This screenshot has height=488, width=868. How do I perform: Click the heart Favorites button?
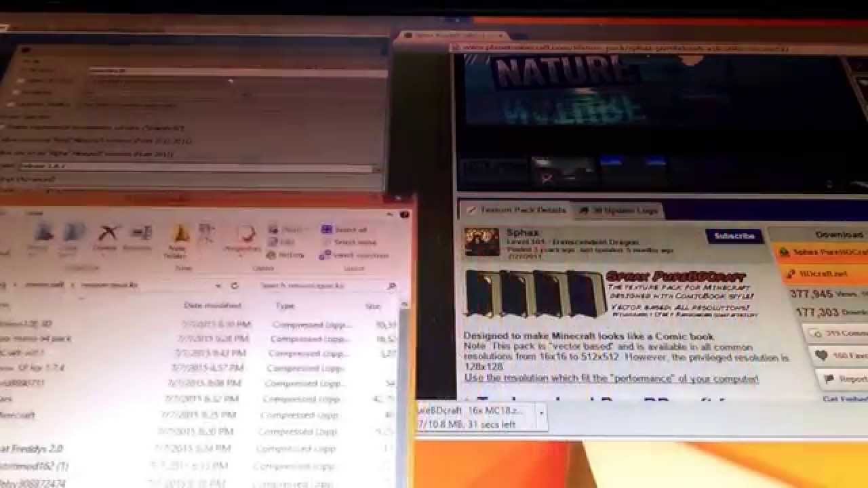[839, 355]
